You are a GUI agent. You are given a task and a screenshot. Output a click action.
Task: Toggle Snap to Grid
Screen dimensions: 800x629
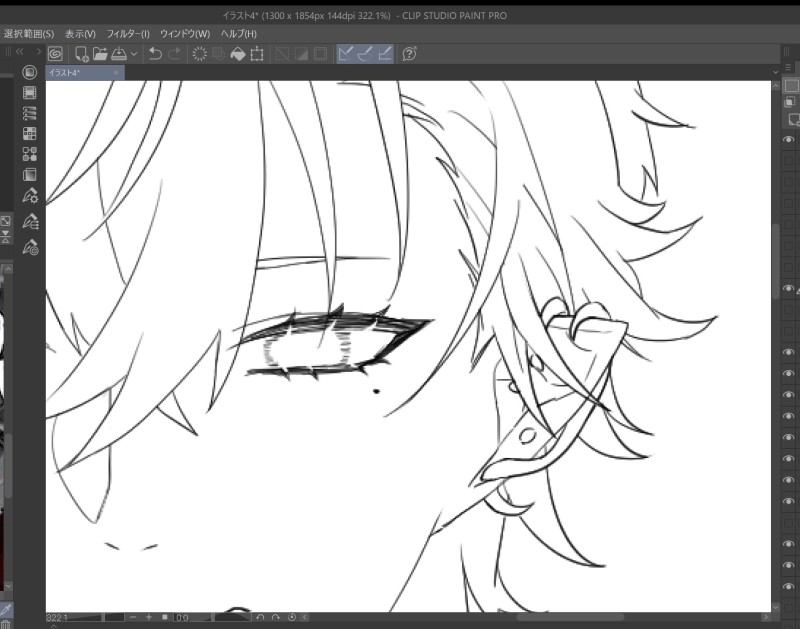tap(384, 54)
